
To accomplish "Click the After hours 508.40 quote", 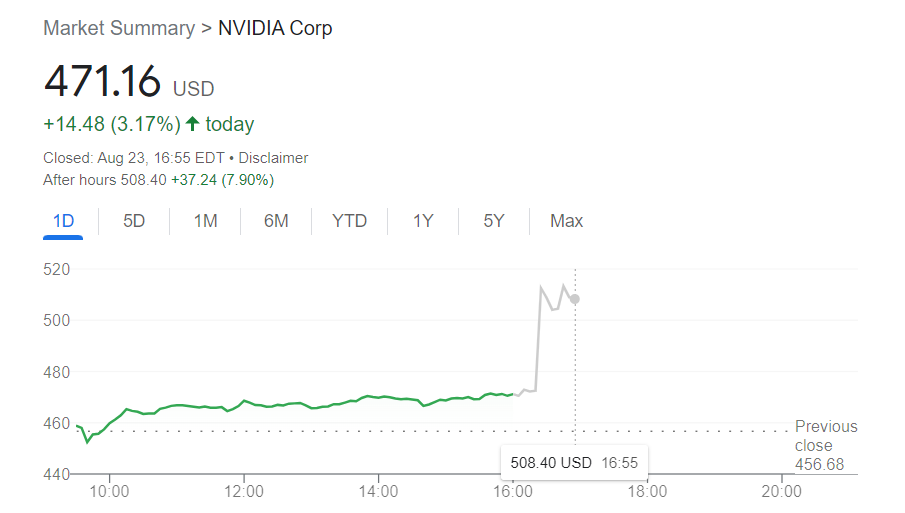I will [158, 180].
